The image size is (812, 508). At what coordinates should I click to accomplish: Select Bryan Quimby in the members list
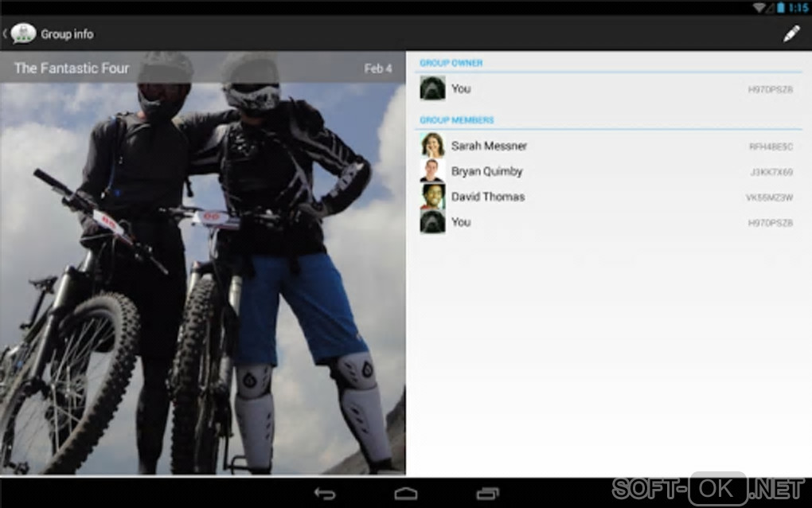click(x=608, y=171)
